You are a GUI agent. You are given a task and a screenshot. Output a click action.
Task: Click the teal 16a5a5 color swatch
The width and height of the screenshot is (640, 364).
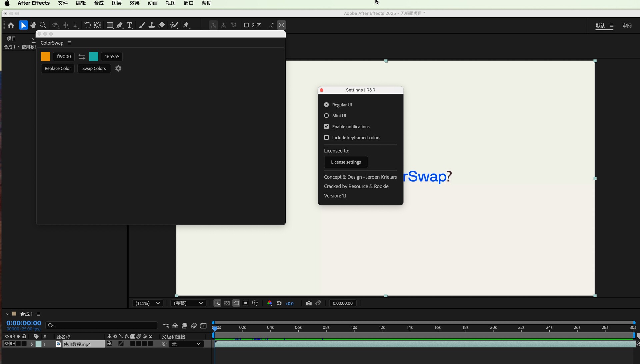tap(94, 57)
